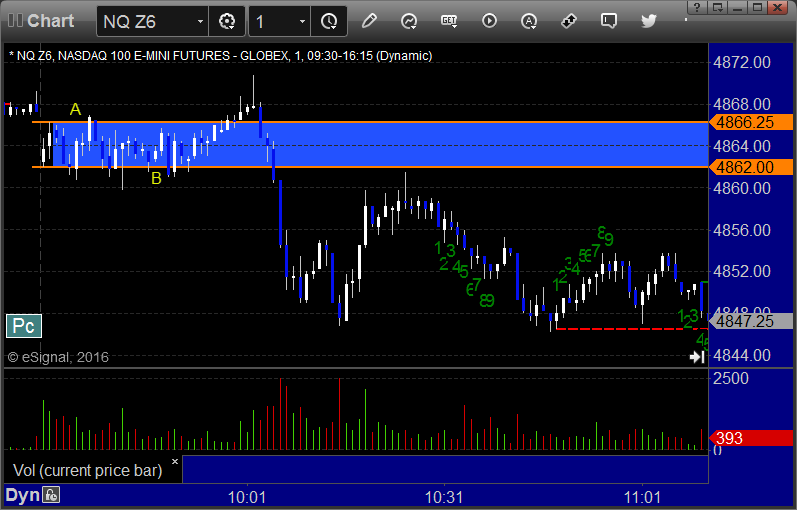Click the 4844.00 price axis label
This screenshot has height=510, width=797.
(x=742, y=355)
